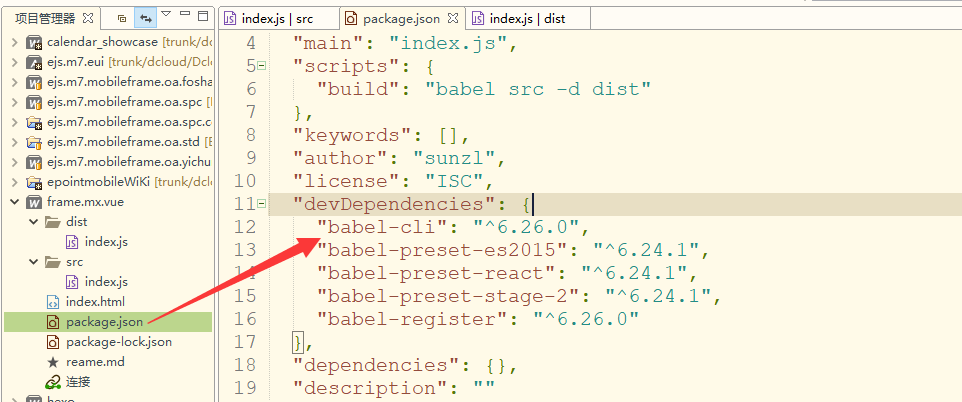Maximize the 项目管理器 panel
Image resolution: width=962 pixels, height=402 pixels.
[204, 15]
